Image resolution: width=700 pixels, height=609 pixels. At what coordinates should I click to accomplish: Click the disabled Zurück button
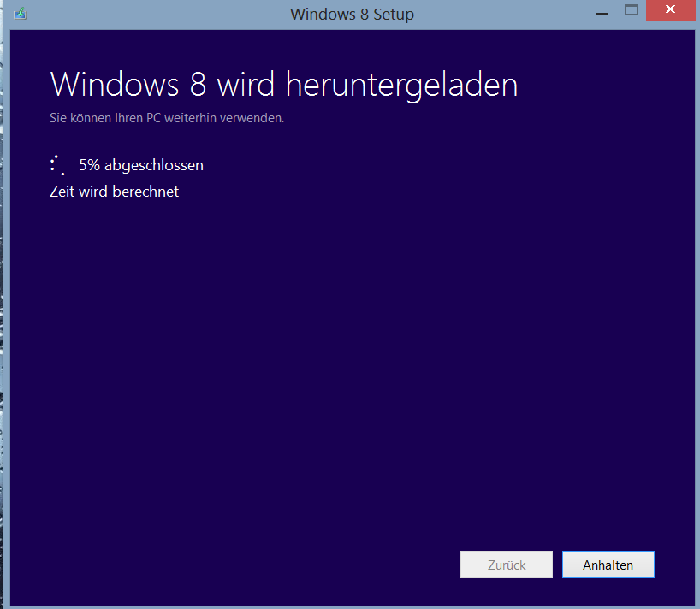point(507,565)
